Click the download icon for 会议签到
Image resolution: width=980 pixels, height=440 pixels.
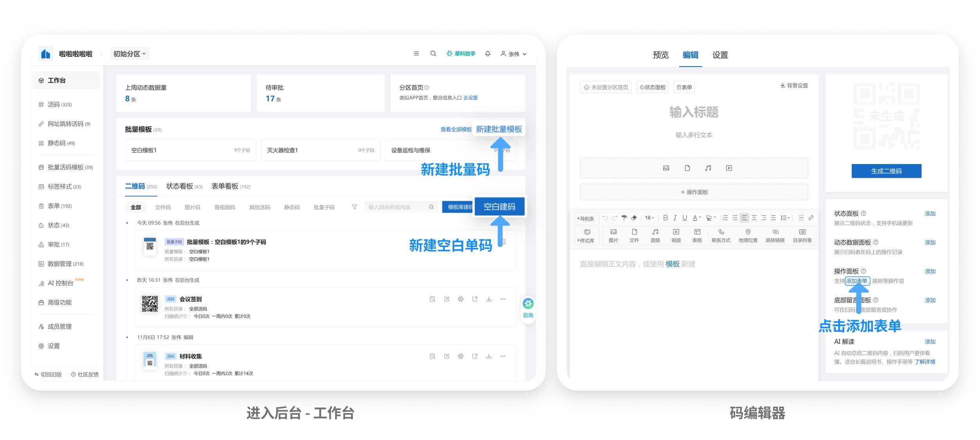point(489,299)
